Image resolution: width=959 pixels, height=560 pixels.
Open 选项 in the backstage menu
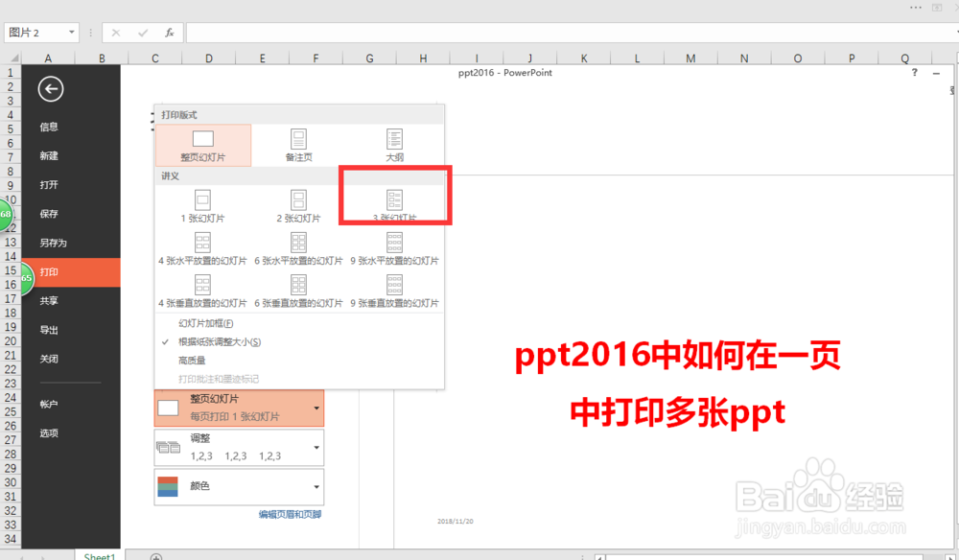pyautogui.click(x=49, y=432)
